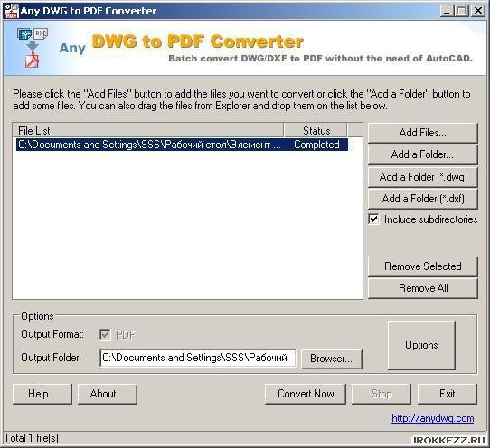Remove the selected file from the list
The image size is (490, 448).
(x=423, y=266)
